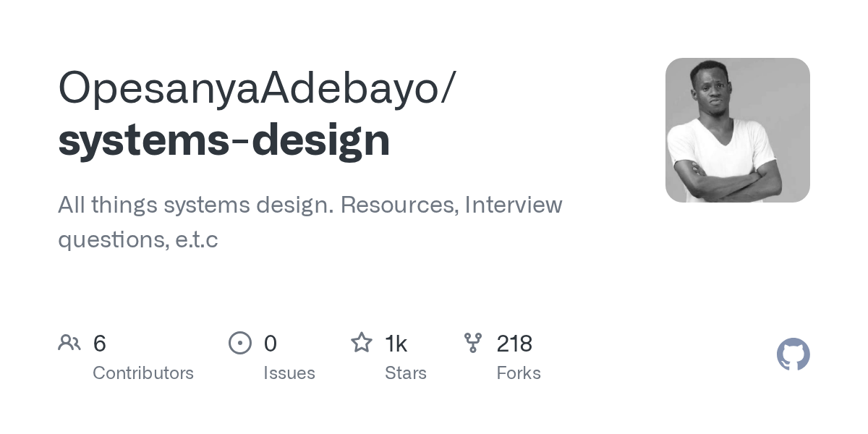Screen dimensions: 868x434
Task: Click the word "Resources" in description
Action: tap(399, 205)
